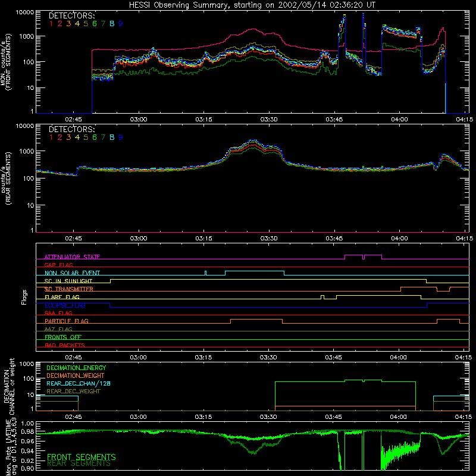Click 10000 tick on rear segments y-axis

[x=25, y=126]
